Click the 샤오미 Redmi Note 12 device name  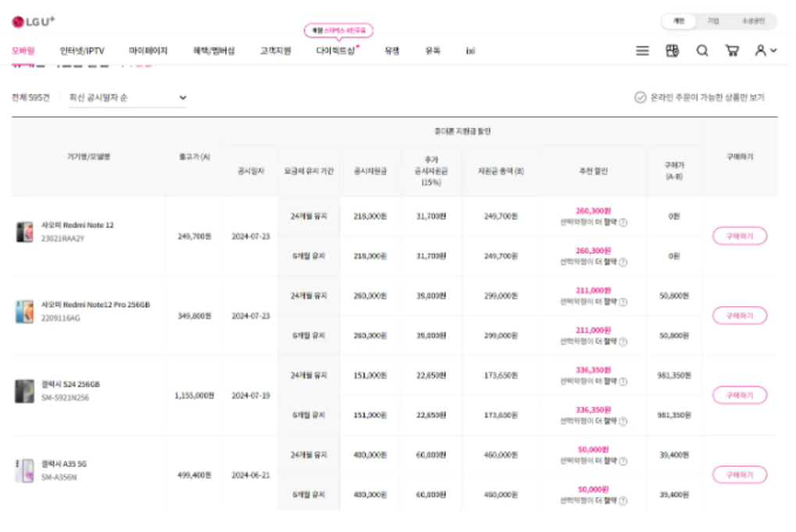pyautogui.click(x=77, y=225)
